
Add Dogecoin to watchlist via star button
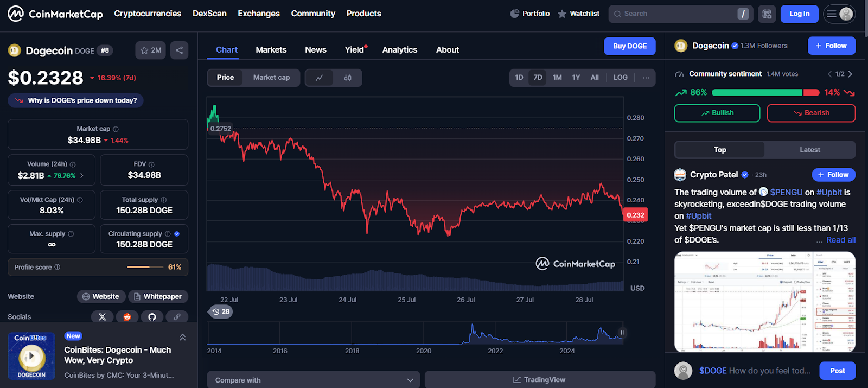click(150, 50)
